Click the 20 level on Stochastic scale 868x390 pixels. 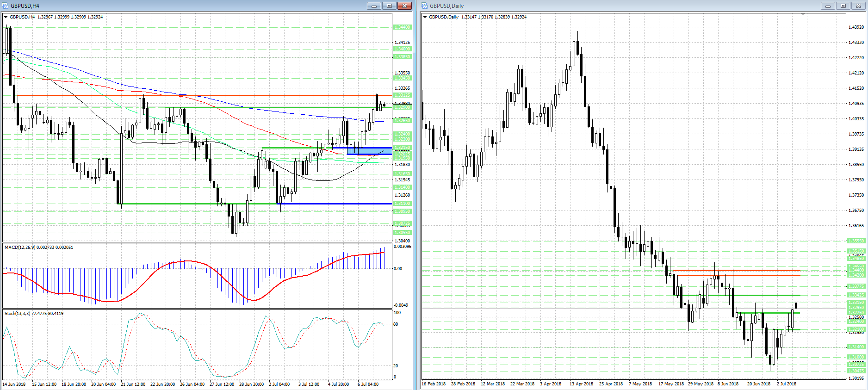coord(396,366)
